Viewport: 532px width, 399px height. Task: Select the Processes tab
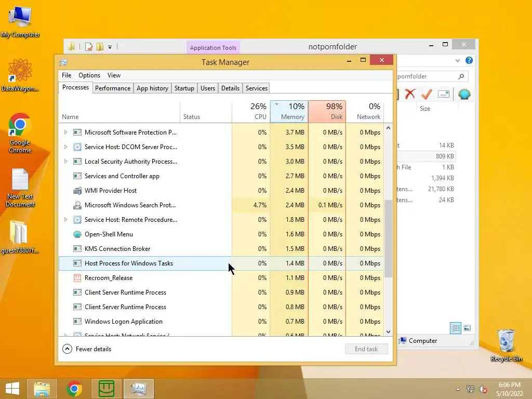[75, 87]
